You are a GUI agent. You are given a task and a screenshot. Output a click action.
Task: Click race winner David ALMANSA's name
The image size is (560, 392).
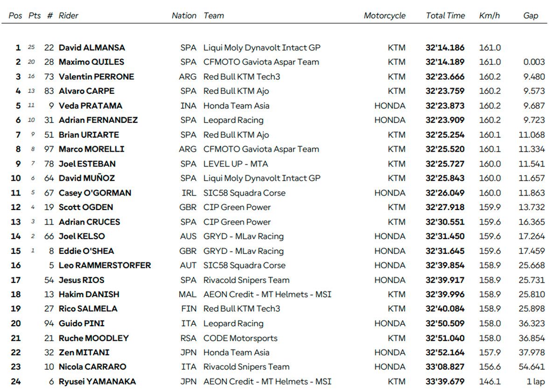[92, 48]
